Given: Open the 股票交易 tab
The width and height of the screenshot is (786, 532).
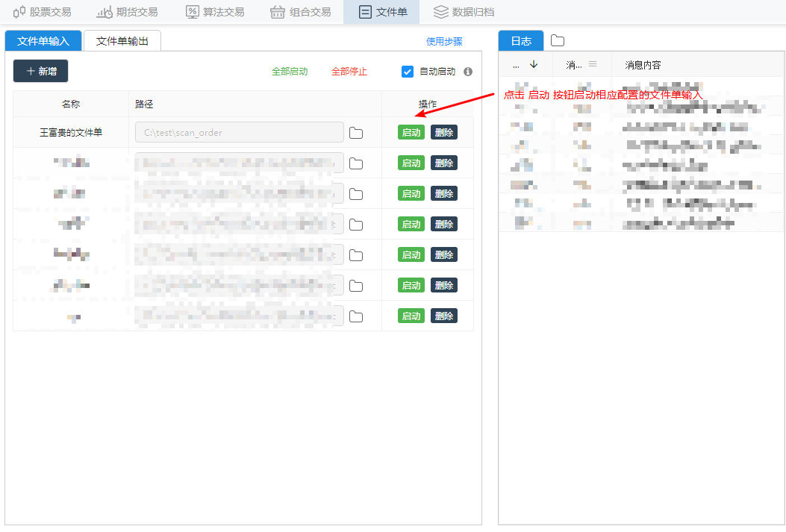Looking at the screenshot, I should 43,12.
